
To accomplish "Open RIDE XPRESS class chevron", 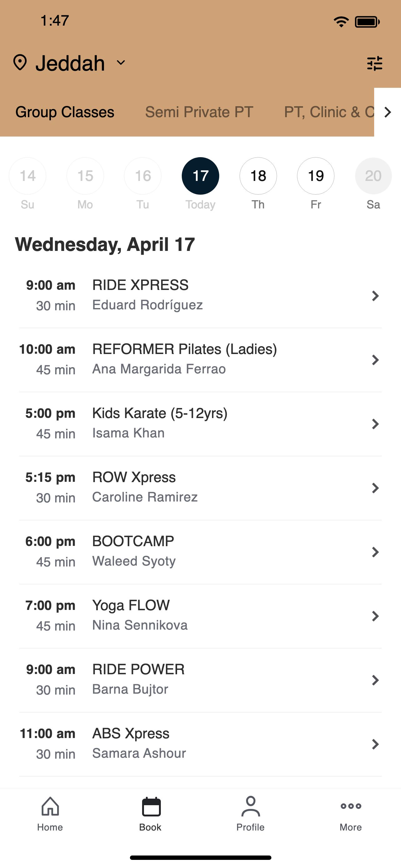I will click(x=375, y=296).
